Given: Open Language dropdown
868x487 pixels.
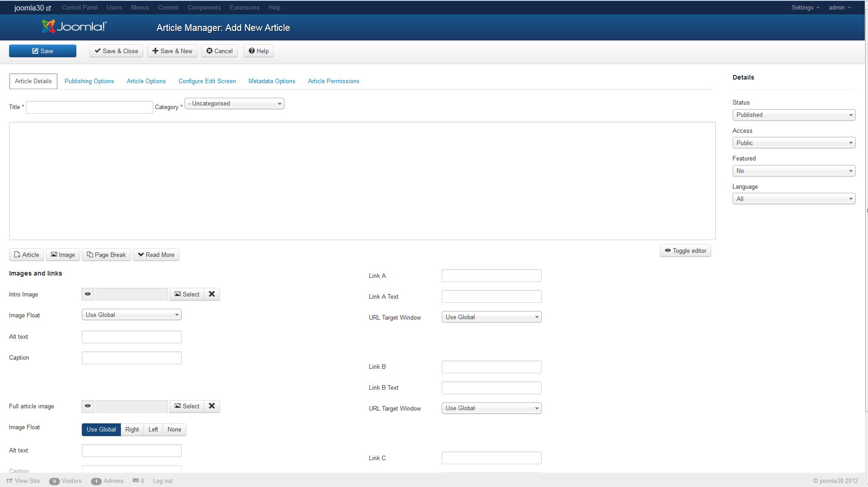Looking at the screenshot, I should coord(794,199).
